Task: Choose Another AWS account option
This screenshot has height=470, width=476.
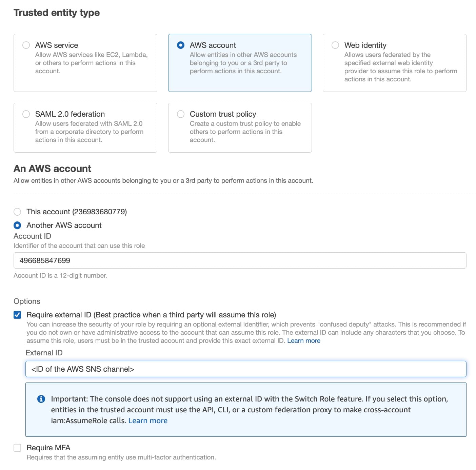Action: [17, 225]
